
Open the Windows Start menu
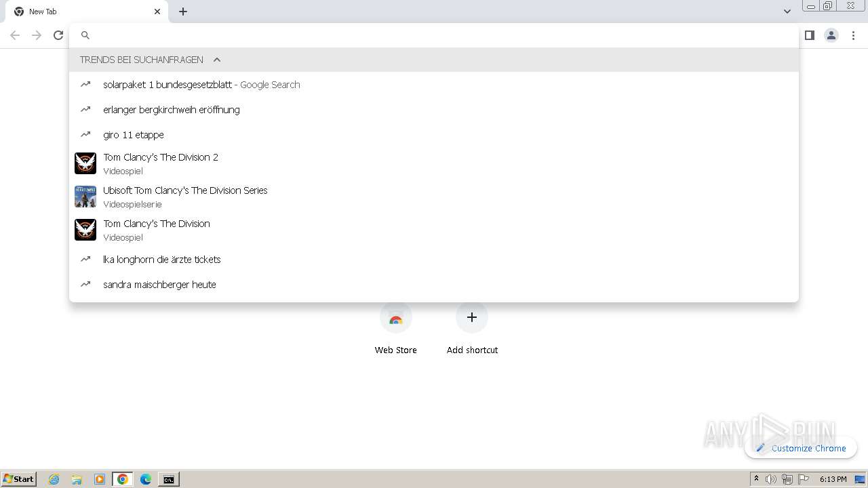[x=19, y=479]
